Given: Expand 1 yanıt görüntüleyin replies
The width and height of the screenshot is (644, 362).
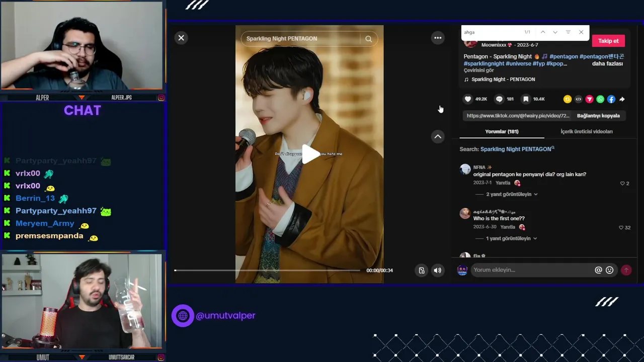Looking at the screenshot, I should 511,238.
